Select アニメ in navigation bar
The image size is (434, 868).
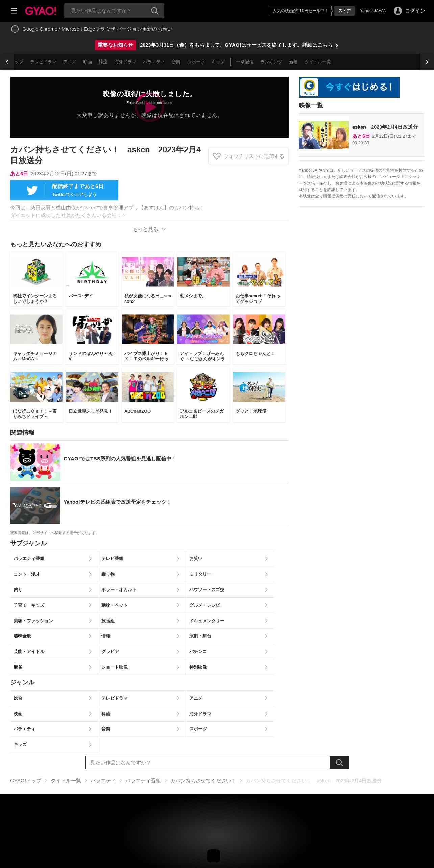70,62
